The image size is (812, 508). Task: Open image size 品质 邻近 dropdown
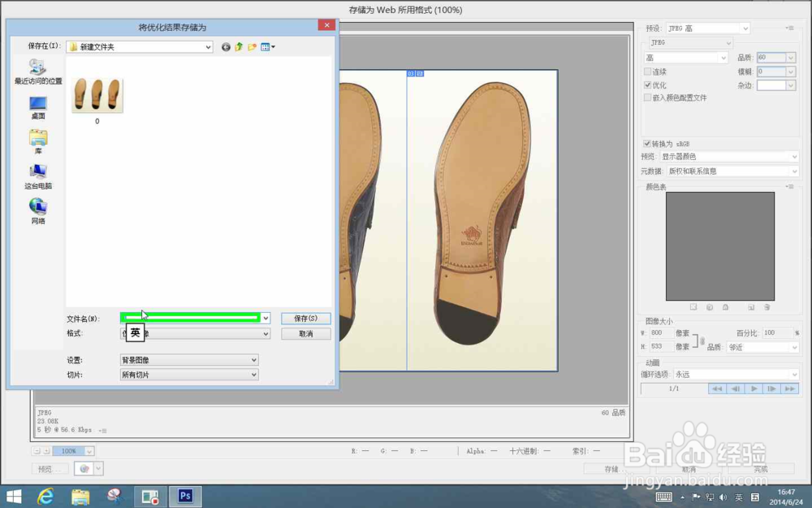pos(762,347)
